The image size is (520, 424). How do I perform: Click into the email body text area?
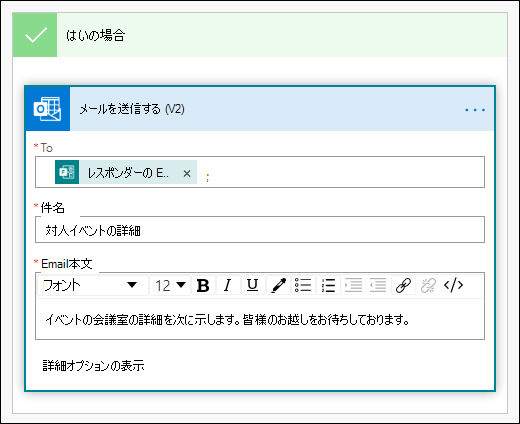pos(260,319)
